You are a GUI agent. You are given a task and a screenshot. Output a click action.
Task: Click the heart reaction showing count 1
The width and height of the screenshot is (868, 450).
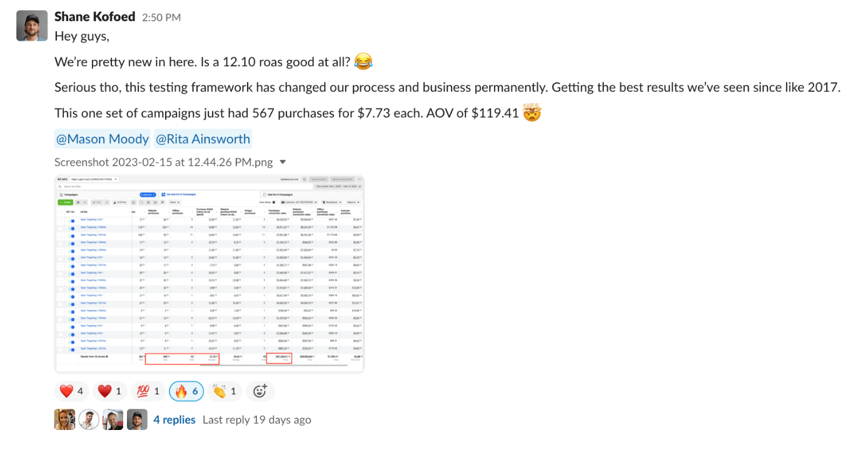click(110, 391)
